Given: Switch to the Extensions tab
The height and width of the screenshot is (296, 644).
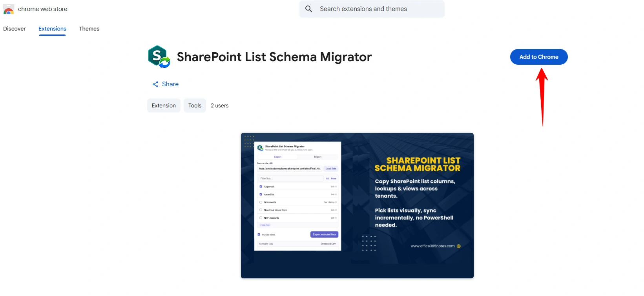Looking at the screenshot, I should point(52,29).
